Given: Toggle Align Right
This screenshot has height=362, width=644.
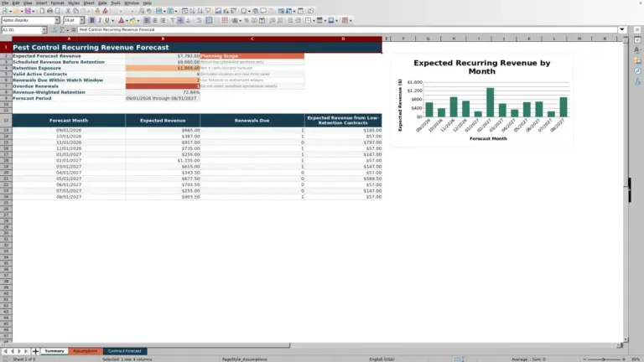Looking at the screenshot, I should [163, 20].
